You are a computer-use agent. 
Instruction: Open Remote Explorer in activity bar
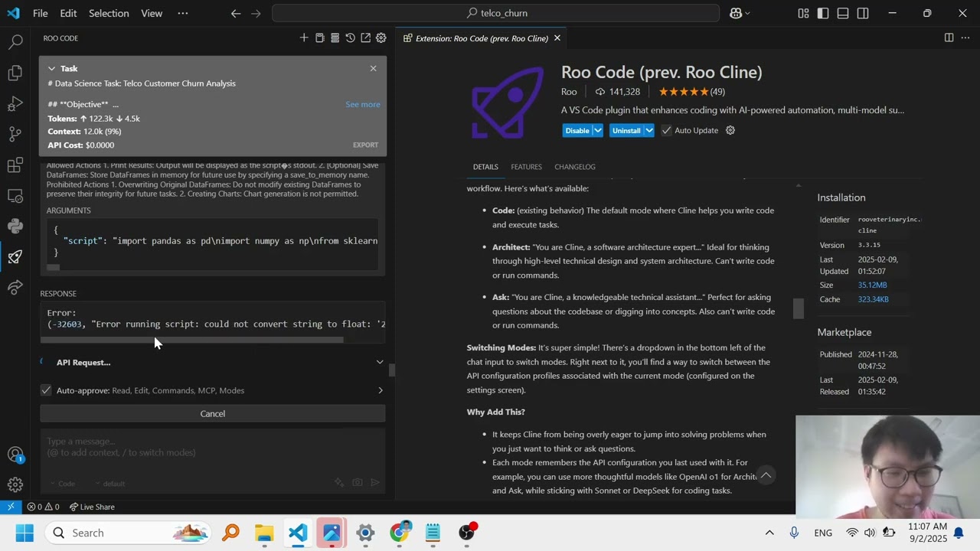point(15,196)
